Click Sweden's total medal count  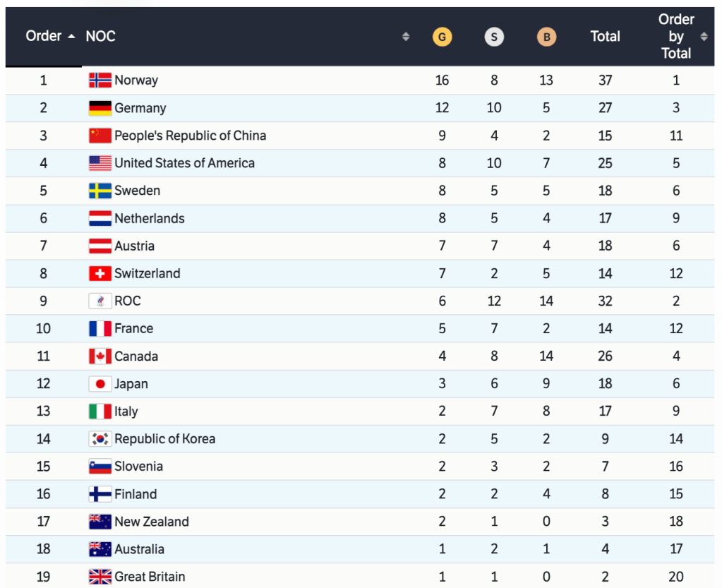605,191
